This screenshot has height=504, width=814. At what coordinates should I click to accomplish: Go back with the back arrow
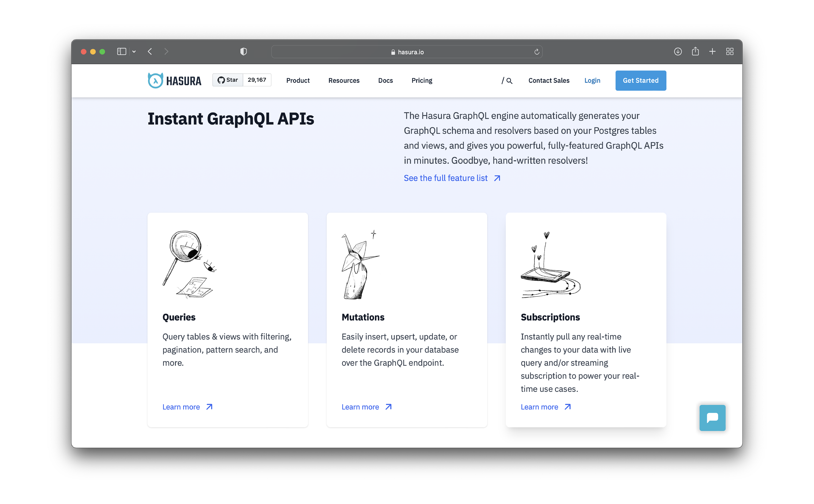(x=150, y=52)
